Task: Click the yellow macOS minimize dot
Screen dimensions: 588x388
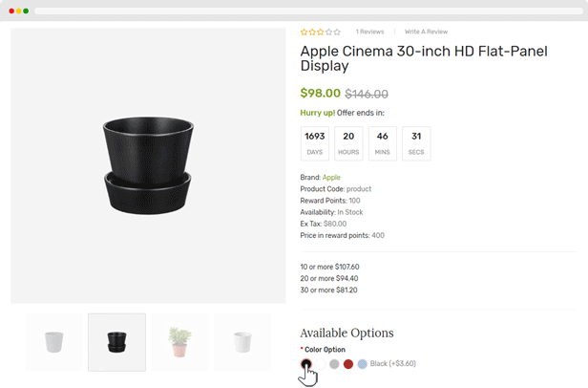Action: (x=18, y=11)
